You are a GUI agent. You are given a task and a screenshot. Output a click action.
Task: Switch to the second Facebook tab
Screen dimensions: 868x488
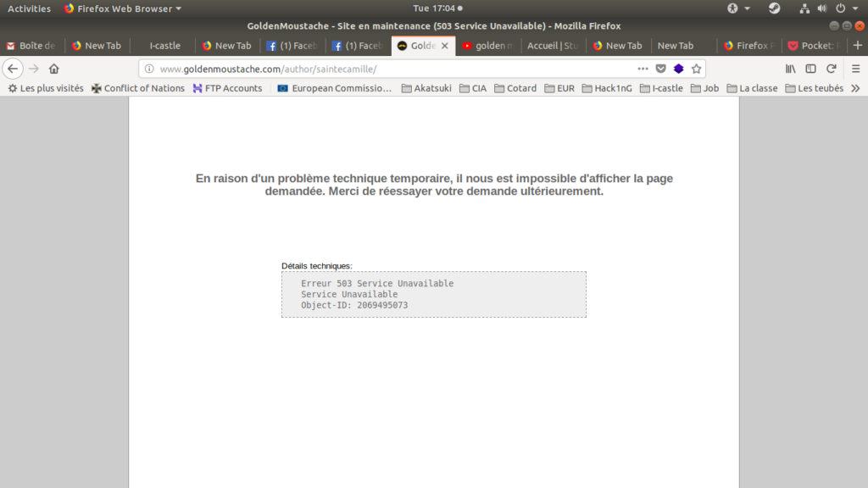(x=358, y=46)
